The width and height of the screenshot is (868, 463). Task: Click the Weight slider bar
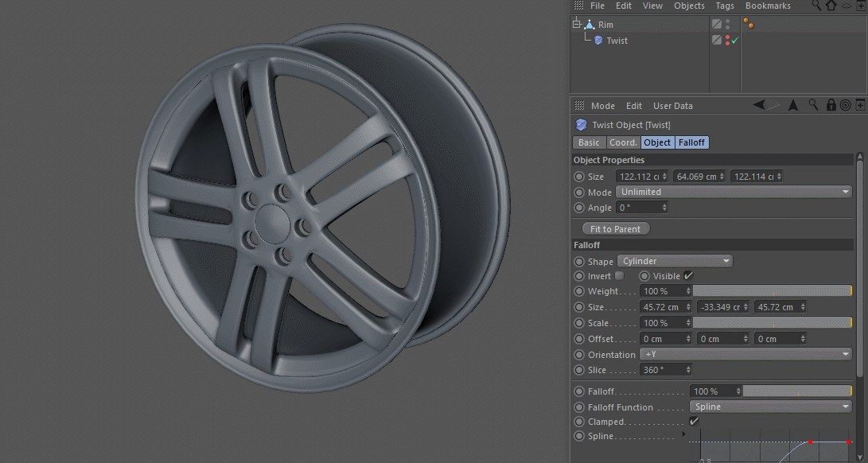[x=772, y=291]
